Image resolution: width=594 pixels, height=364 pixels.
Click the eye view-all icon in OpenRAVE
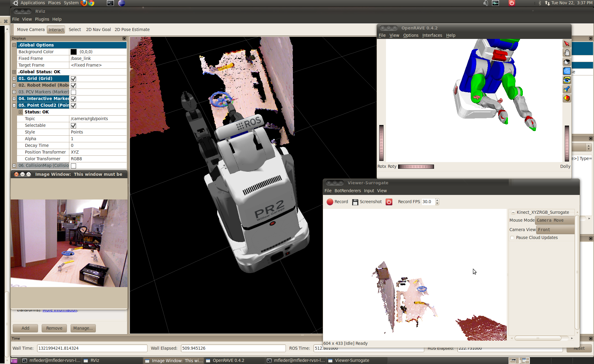click(567, 80)
